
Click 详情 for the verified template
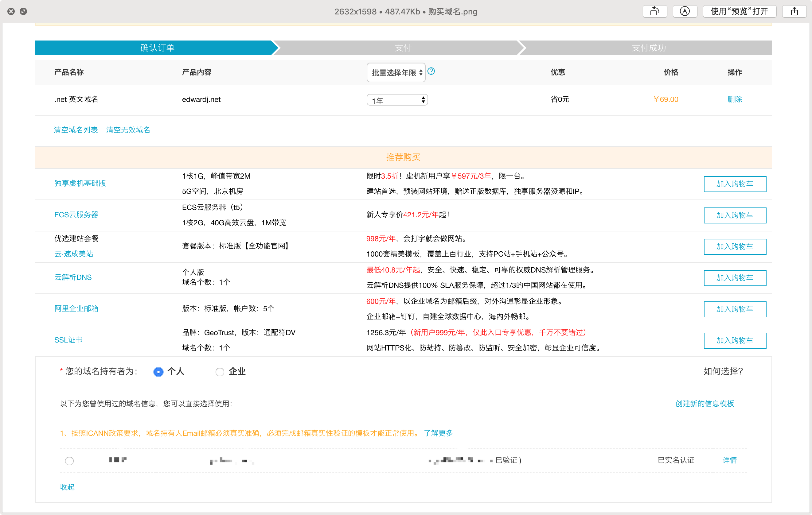[729, 460]
